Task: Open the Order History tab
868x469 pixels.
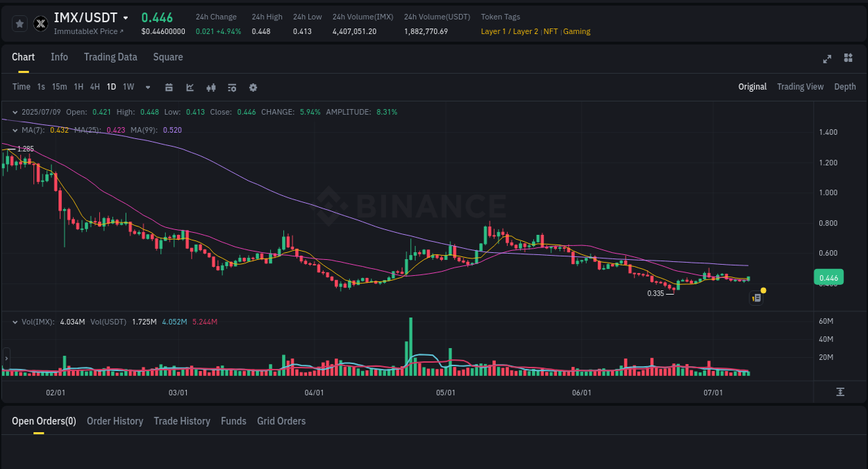Action: (x=115, y=420)
